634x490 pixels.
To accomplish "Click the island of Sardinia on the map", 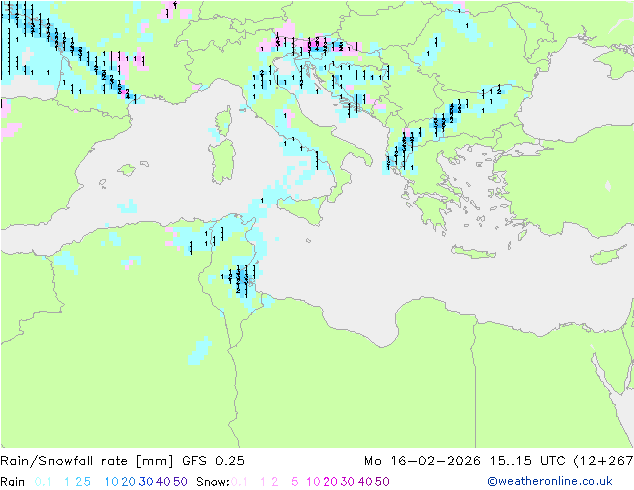I will [x=222, y=161].
